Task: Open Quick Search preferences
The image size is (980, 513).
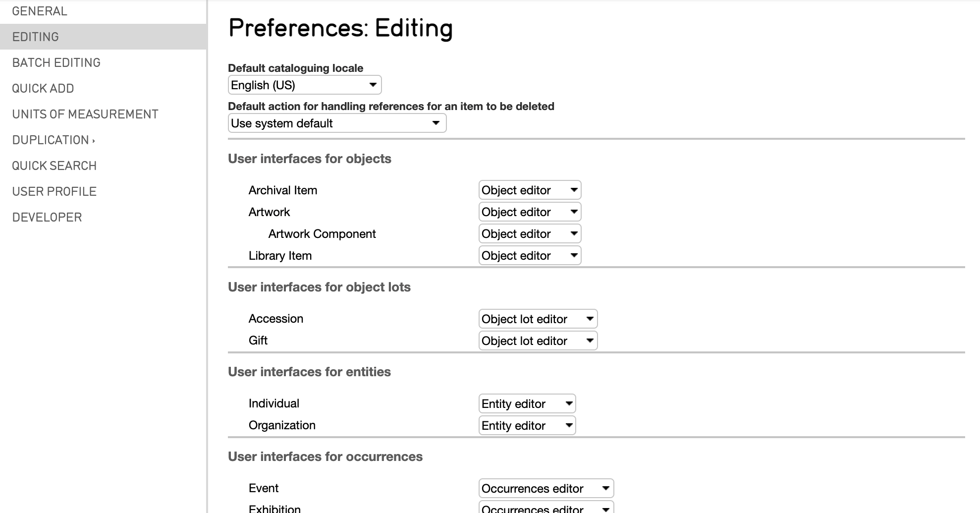Action: pyautogui.click(x=54, y=166)
